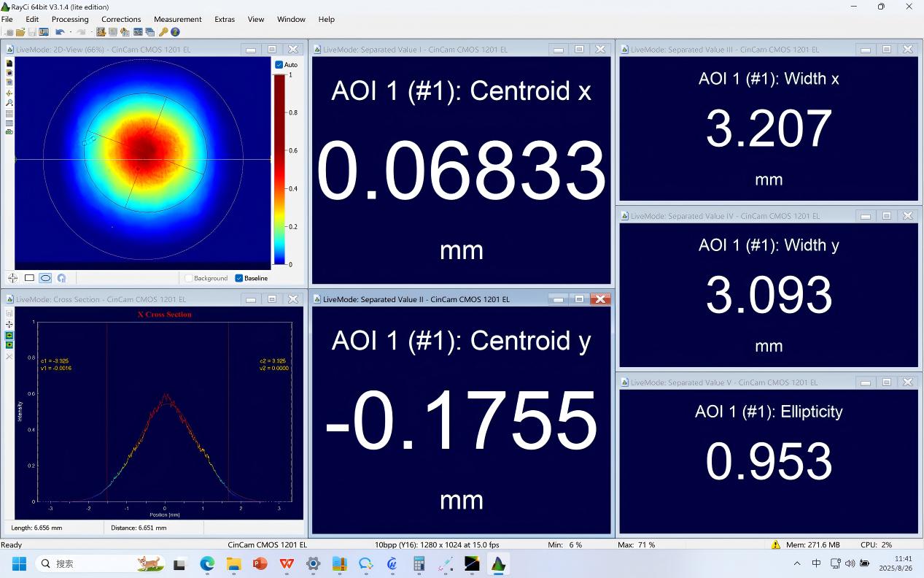Maximize the Separated Value III Width x window
This screenshot has height=578, width=924.
coord(887,50)
